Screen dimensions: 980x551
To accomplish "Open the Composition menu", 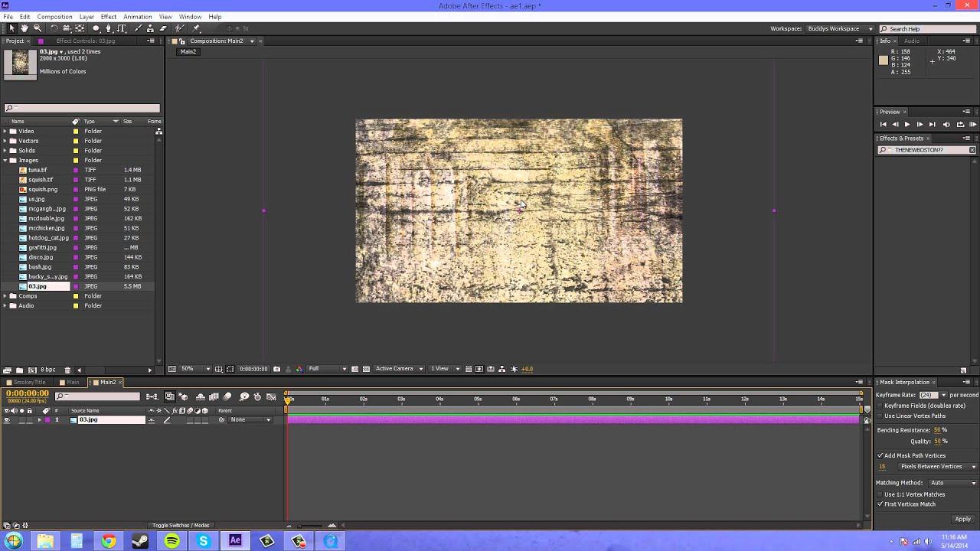I will pyautogui.click(x=54, y=17).
